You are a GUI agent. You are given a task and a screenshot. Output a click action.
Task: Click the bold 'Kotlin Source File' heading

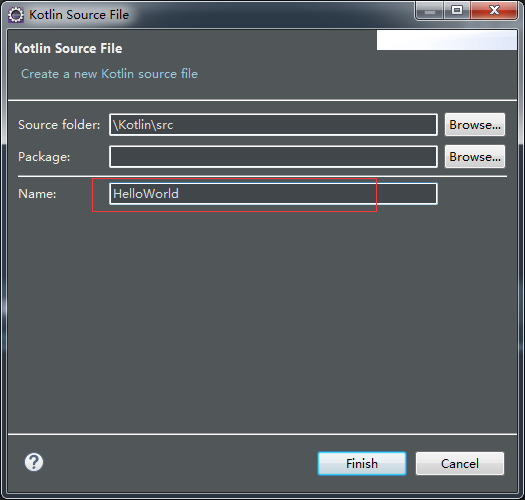pyautogui.click(x=68, y=48)
